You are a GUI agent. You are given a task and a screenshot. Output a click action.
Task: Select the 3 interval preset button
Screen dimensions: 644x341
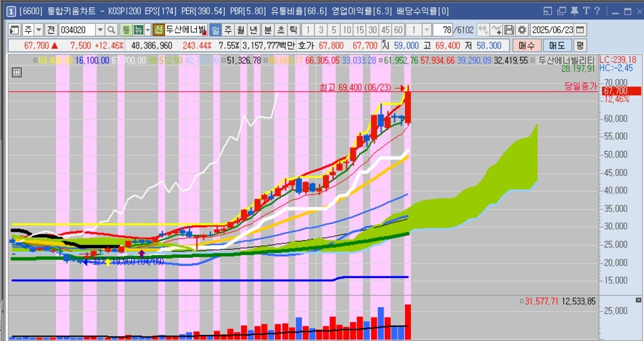point(321,30)
